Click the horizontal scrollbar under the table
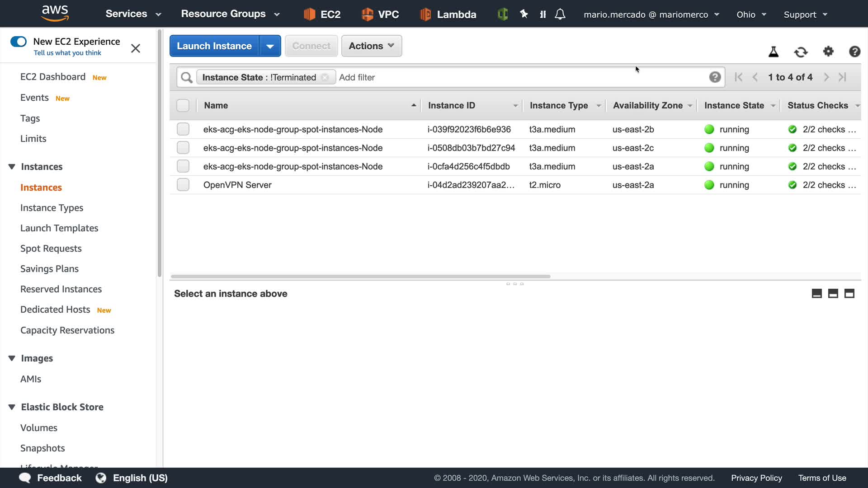The width and height of the screenshot is (868, 488). pos(360,276)
